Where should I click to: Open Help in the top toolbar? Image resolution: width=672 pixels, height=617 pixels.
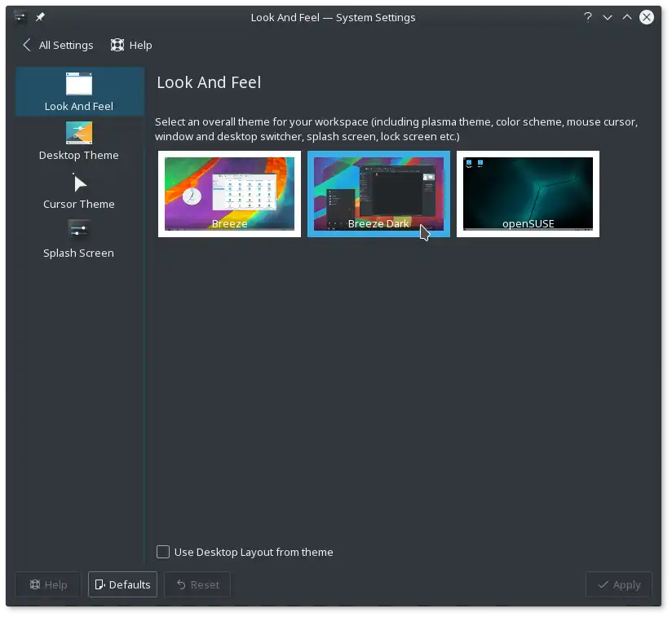131,45
